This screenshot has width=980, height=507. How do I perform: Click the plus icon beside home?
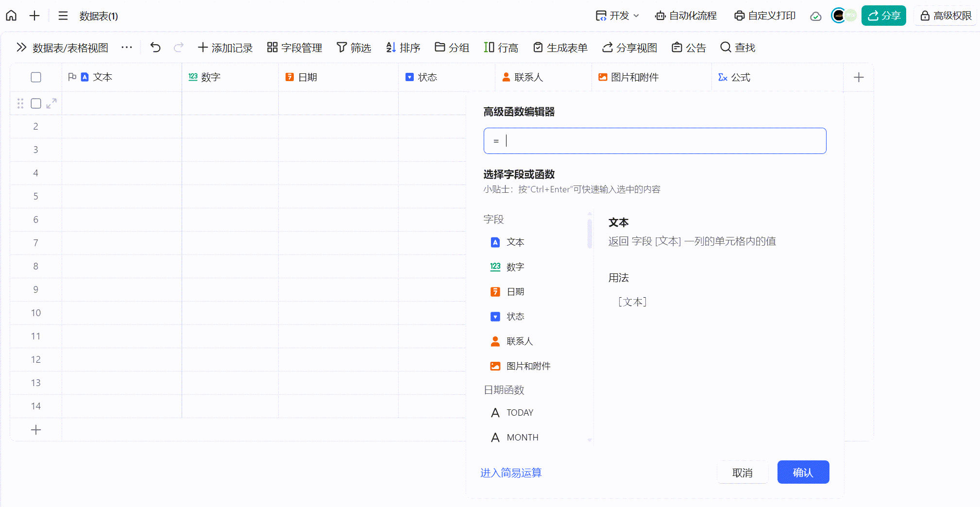[34, 16]
